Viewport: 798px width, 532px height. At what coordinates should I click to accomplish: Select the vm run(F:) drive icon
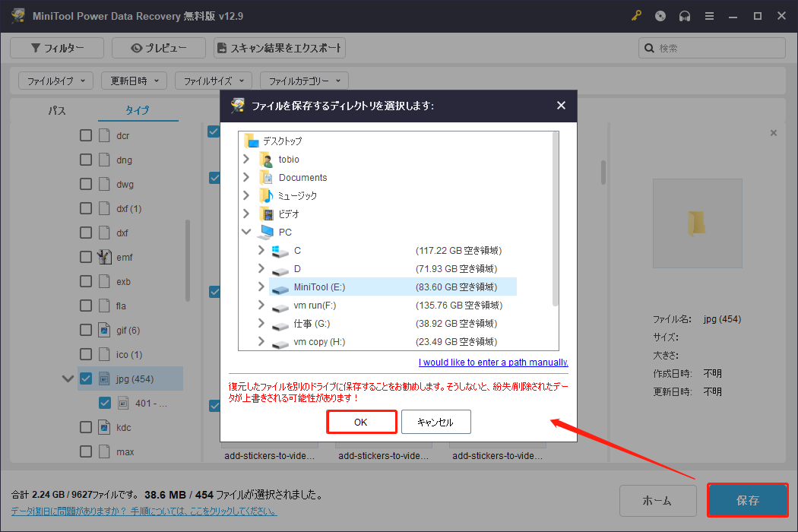tap(280, 307)
